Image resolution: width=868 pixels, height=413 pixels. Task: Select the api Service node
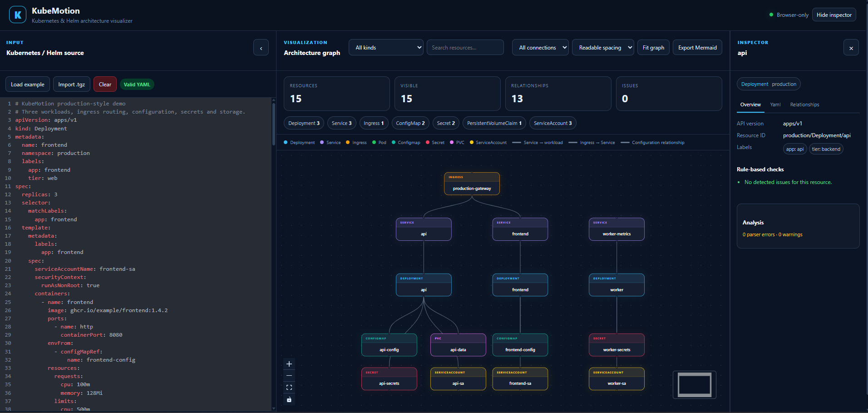tap(424, 229)
